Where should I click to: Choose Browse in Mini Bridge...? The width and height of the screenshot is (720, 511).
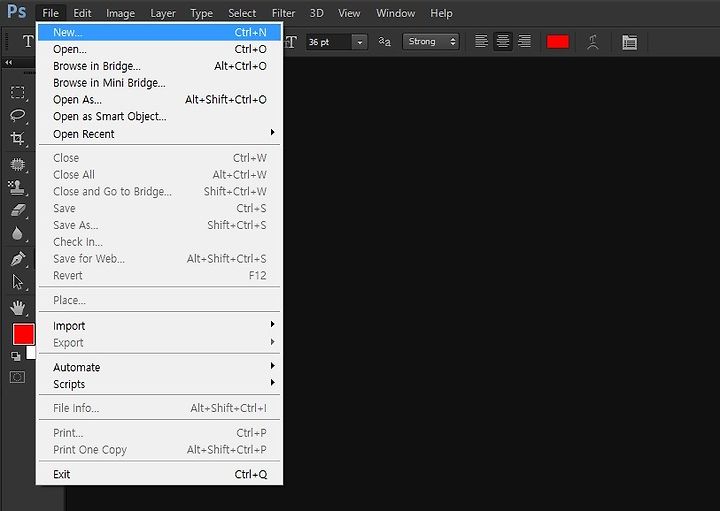[x=159, y=83]
